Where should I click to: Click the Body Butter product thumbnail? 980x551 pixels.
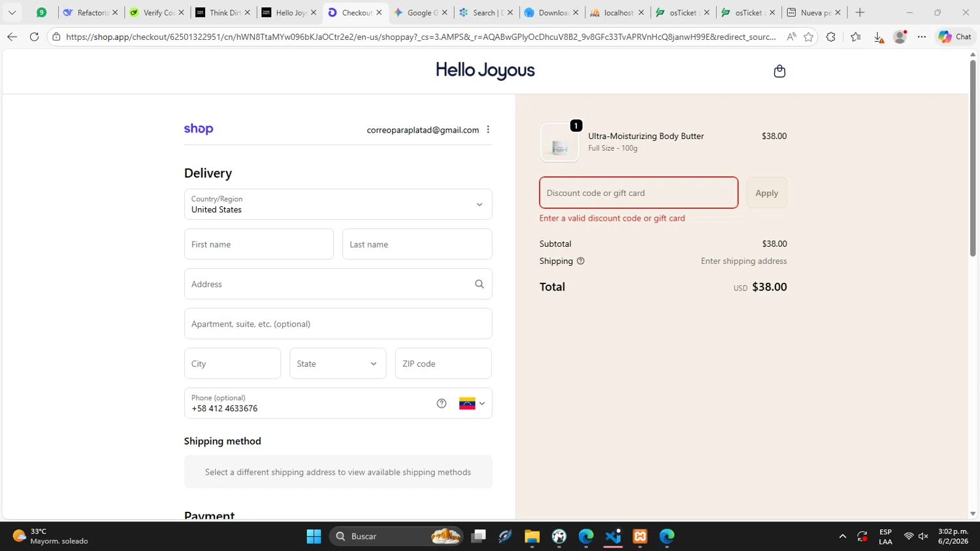point(560,142)
